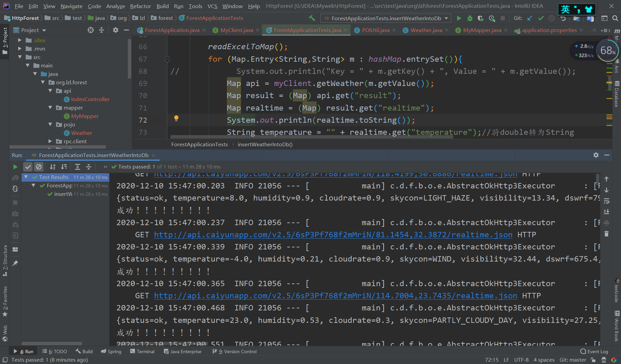This screenshot has width=621, height=364.
Task: Jump down the console stack trace
Action: (x=607, y=190)
